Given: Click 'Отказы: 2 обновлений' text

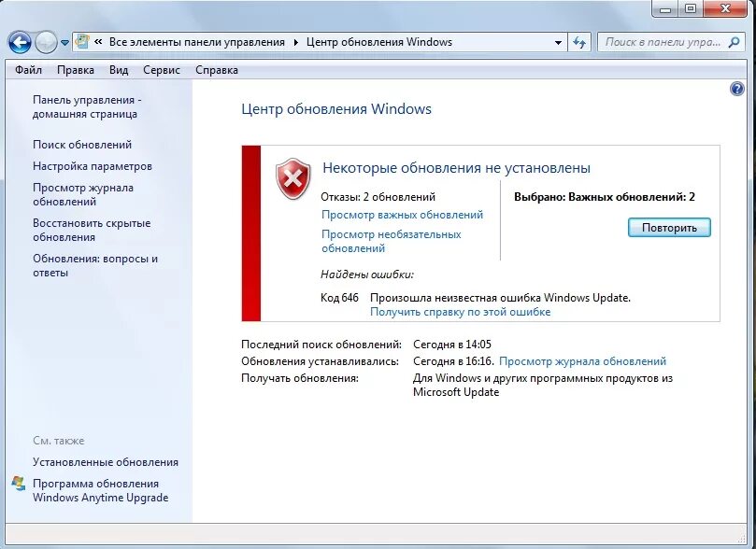Looking at the screenshot, I should 378,196.
